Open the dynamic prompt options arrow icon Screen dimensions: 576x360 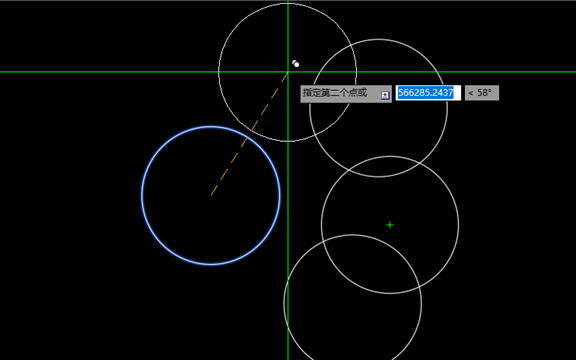[385, 95]
